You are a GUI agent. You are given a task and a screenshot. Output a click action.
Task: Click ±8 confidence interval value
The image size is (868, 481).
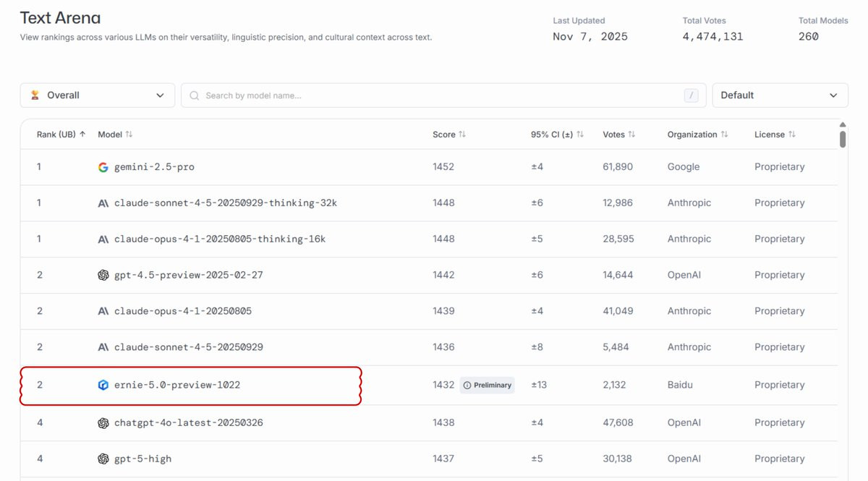click(x=537, y=348)
